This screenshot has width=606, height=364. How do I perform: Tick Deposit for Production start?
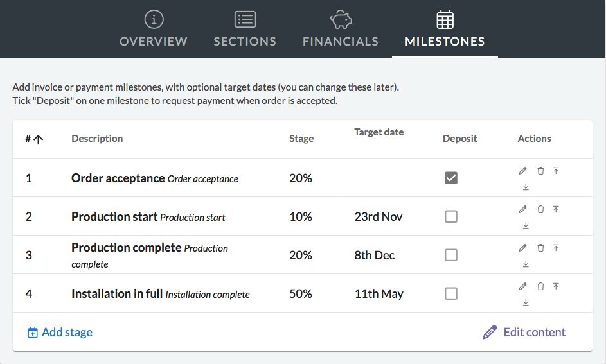[x=451, y=216]
